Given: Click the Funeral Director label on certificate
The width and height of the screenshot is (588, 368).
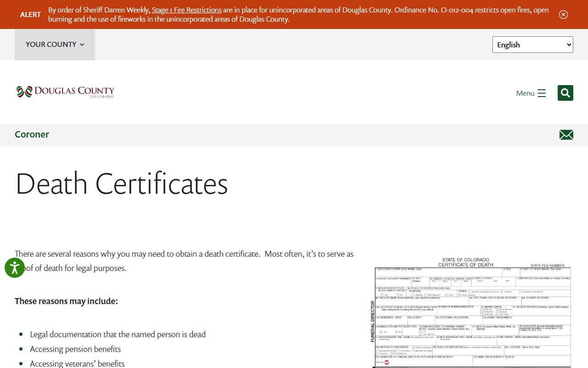Looking at the screenshot, I should pyautogui.click(x=373, y=321).
